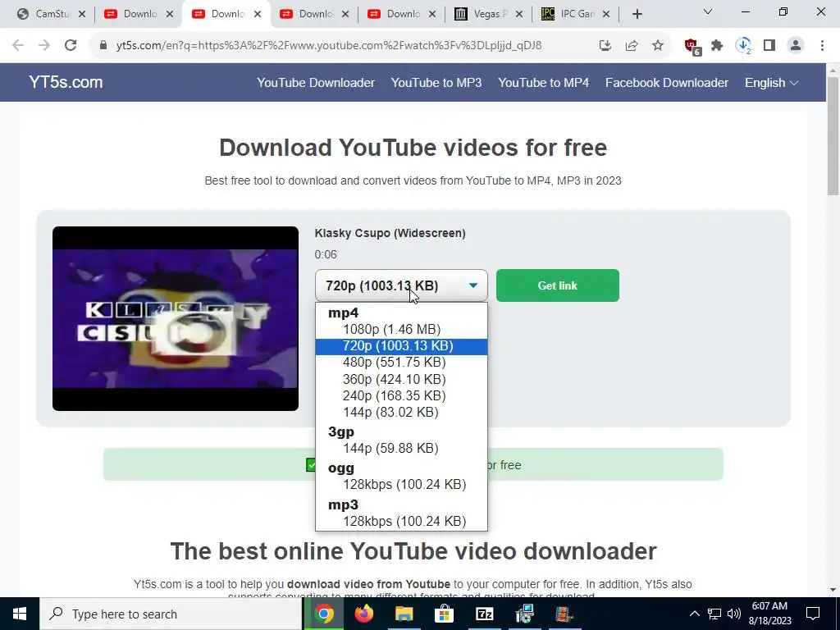The image size is (840, 630).
Task: Open the Chrome profile avatar icon
Action: (796, 46)
